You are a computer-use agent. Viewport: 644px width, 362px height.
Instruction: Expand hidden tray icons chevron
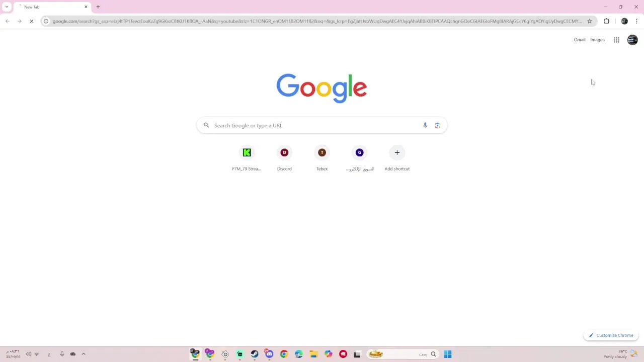pyautogui.click(x=84, y=354)
